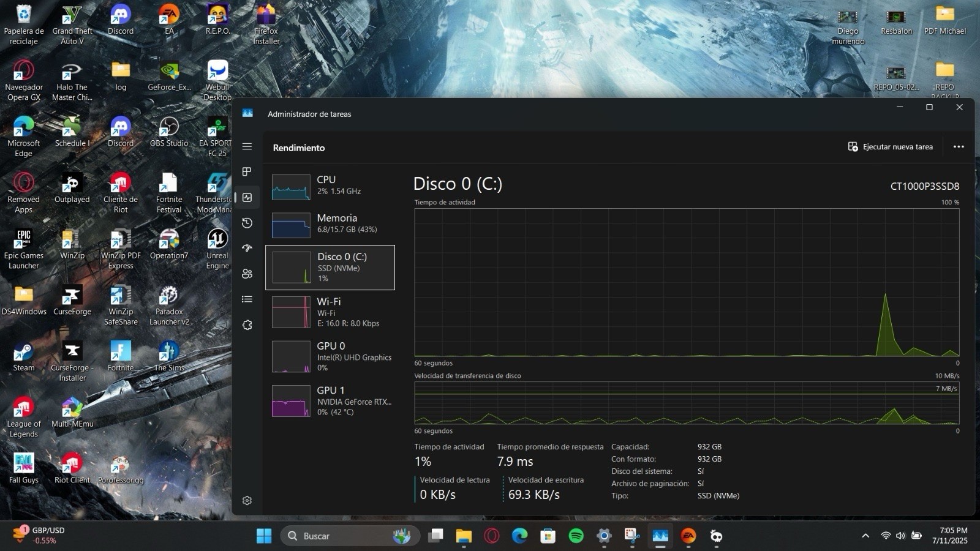Open the Windows Start button
This screenshot has width=980, height=551.
[264, 536]
